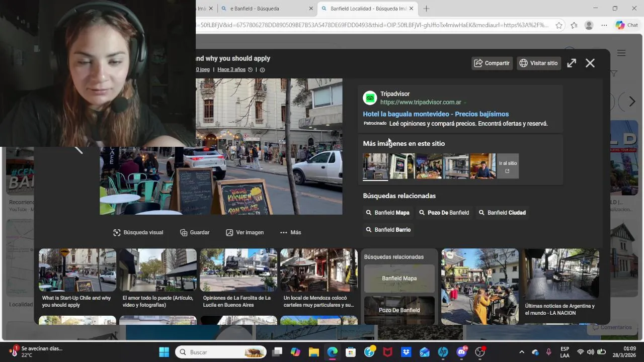
Task: Click Pozo De Banfield related search card
Action: tap(399, 310)
